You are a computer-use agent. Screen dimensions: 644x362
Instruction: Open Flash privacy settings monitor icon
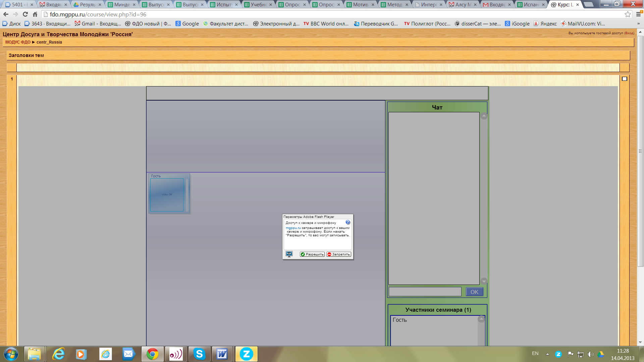point(289,254)
